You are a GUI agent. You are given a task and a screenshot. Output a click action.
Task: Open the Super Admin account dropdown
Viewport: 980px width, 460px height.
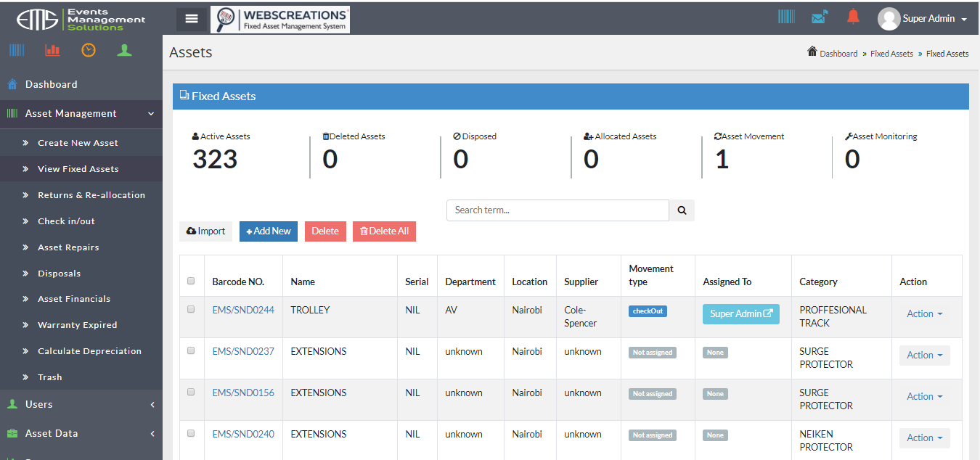935,19
